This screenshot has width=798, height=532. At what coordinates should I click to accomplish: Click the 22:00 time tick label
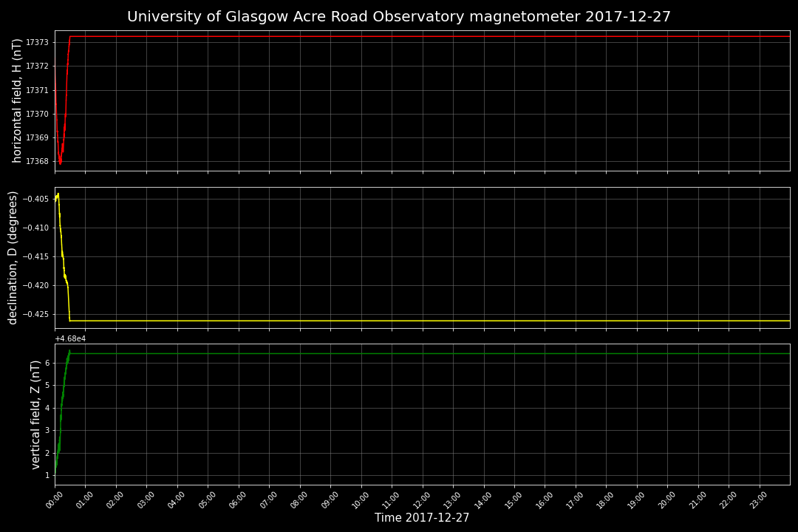click(729, 500)
